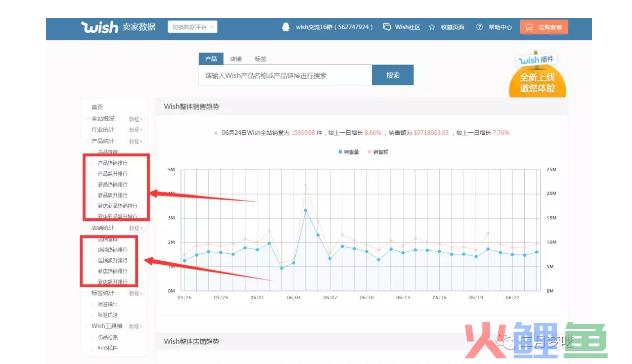Collapse the 产品统计 sidebar section
Viewport: 632px width, 364px height.
(135, 141)
